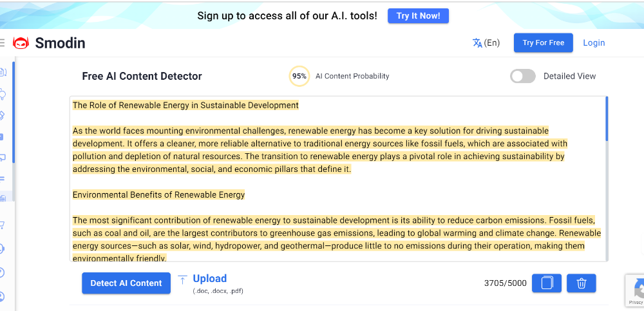Open the Login link
Screen dimensions: 644x311
tap(594, 43)
